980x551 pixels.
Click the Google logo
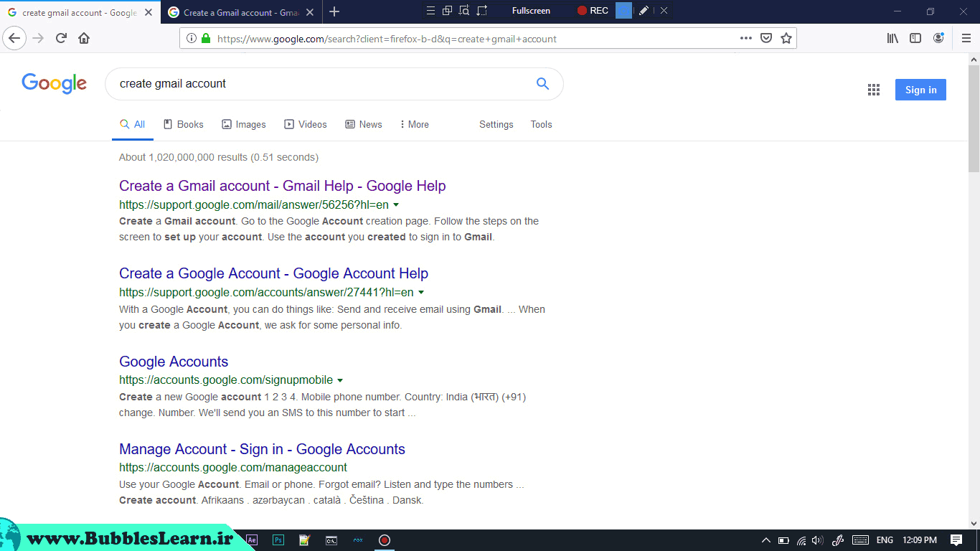click(x=54, y=84)
